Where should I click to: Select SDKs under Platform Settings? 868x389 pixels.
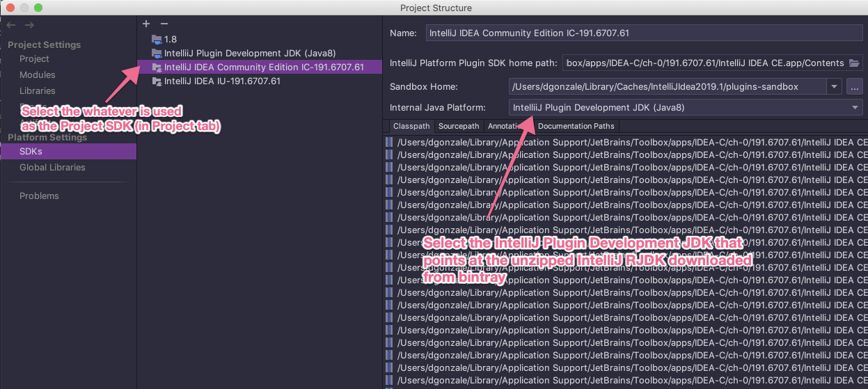[68, 152]
